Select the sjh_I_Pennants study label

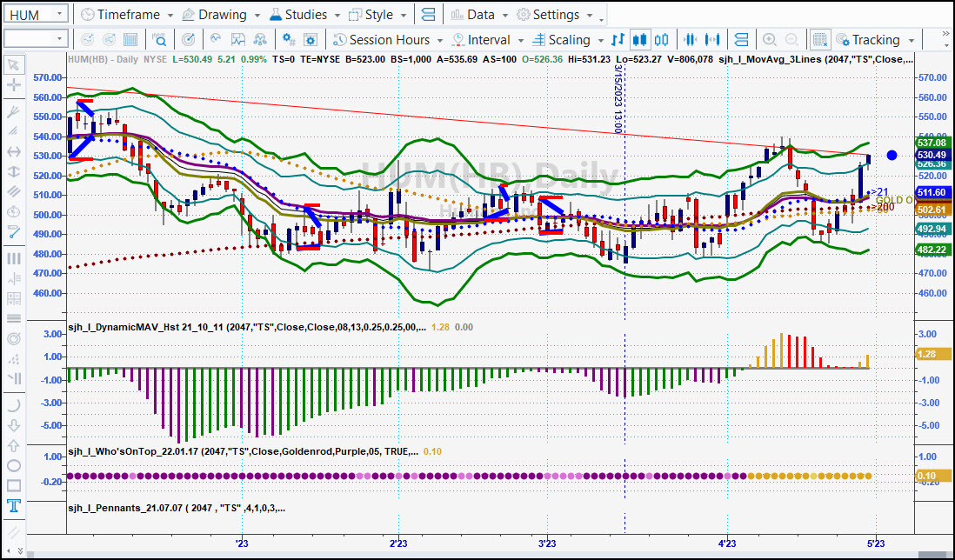point(177,508)
